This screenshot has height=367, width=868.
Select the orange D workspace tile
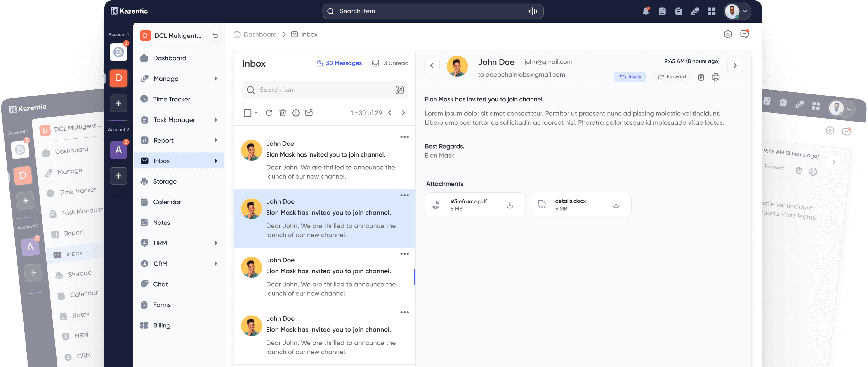click(118, 78)
